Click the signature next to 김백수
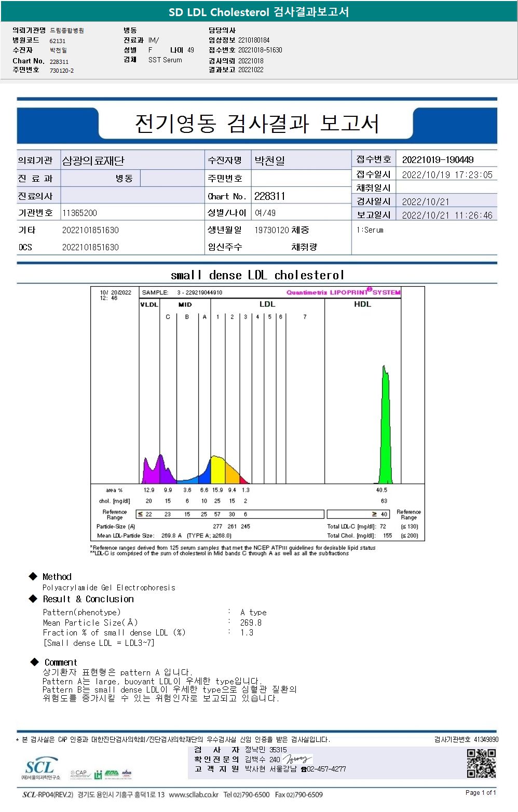This screenshot has height=812, width=518. (297, 759)
